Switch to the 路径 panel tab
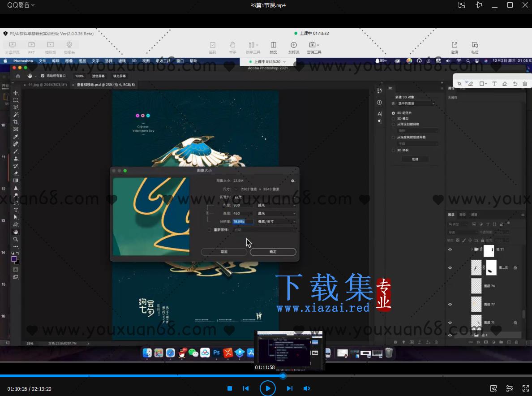Image resolution: width=532 pixels, height=396 pixels. coord(463,215)
